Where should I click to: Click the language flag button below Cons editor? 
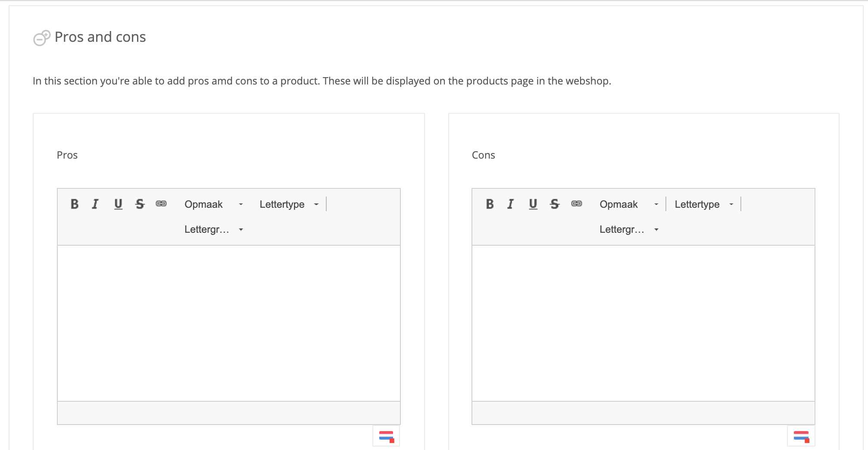801,436
